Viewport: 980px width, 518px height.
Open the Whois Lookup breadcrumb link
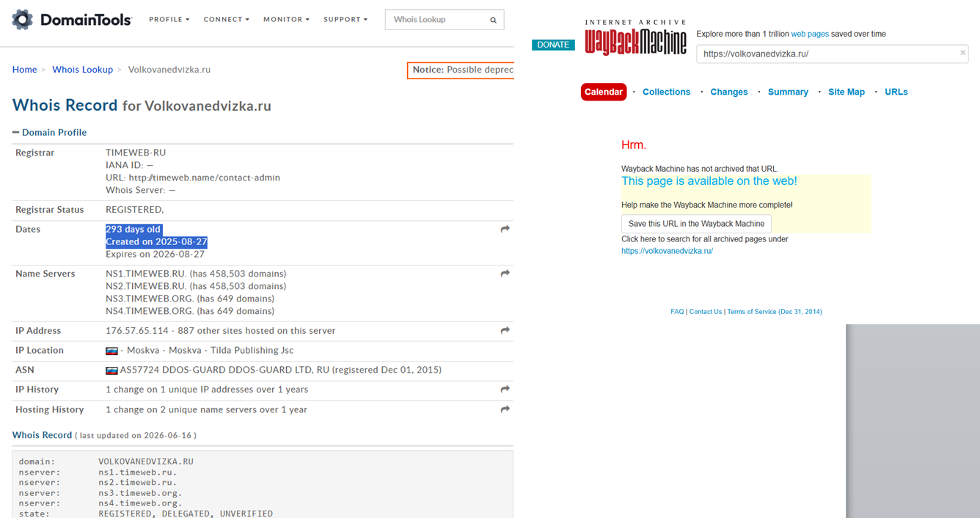(x=82, y=70)
